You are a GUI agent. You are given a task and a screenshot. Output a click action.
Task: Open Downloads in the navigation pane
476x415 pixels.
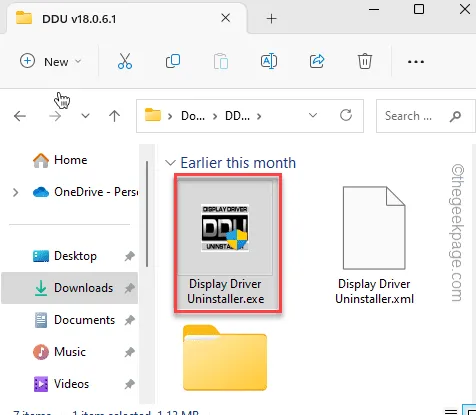coord(69,288)
